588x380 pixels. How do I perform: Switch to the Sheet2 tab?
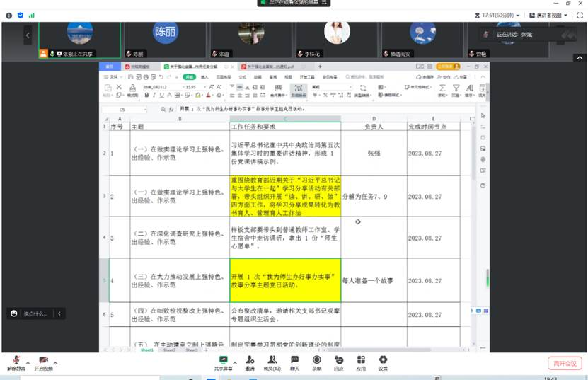click(x=169, y=350)
